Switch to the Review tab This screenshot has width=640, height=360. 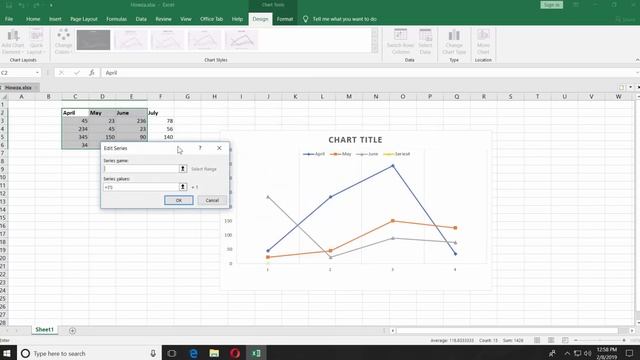click(x=163, y=19)
